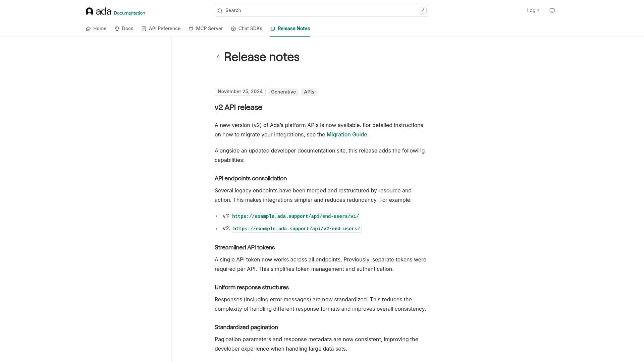644x362 pixels.
Task: Open the MCP Server tab
Action: [206, 29]
